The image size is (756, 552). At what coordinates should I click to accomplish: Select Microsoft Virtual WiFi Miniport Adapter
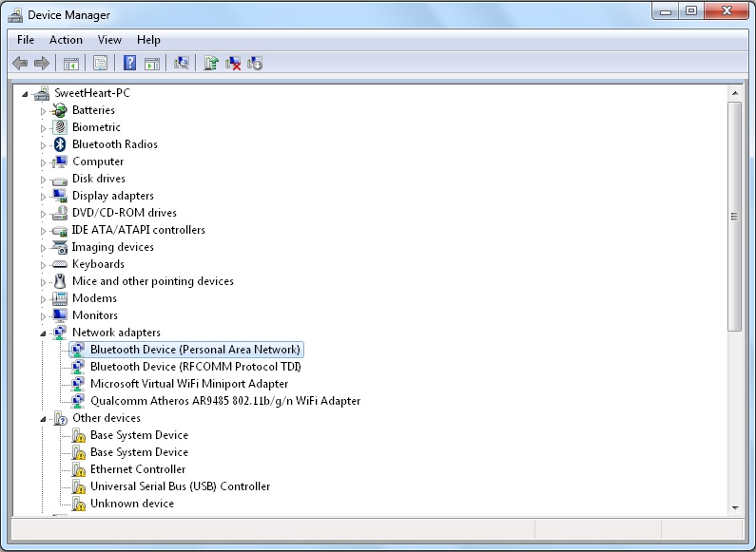point(189,384)
